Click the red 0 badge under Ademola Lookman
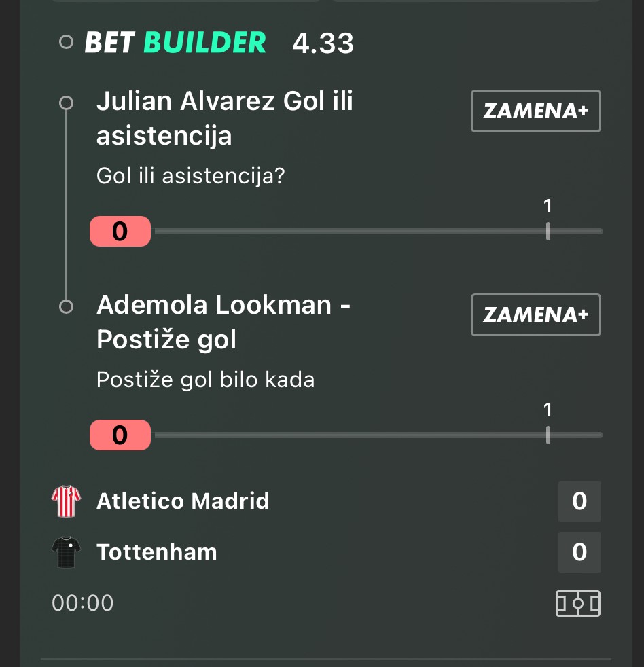The height and width of the screenshot is (667, 644). point(120,435)
